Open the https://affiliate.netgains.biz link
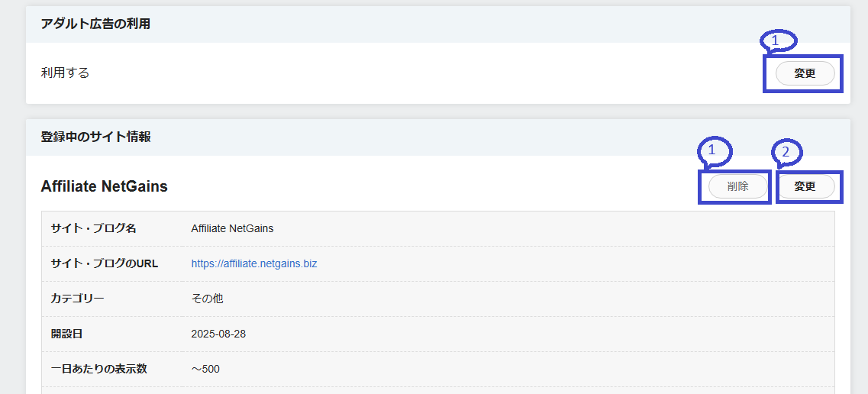Viewport: 868px width, 394px height. pyautogui.click(x=253, y=263)
